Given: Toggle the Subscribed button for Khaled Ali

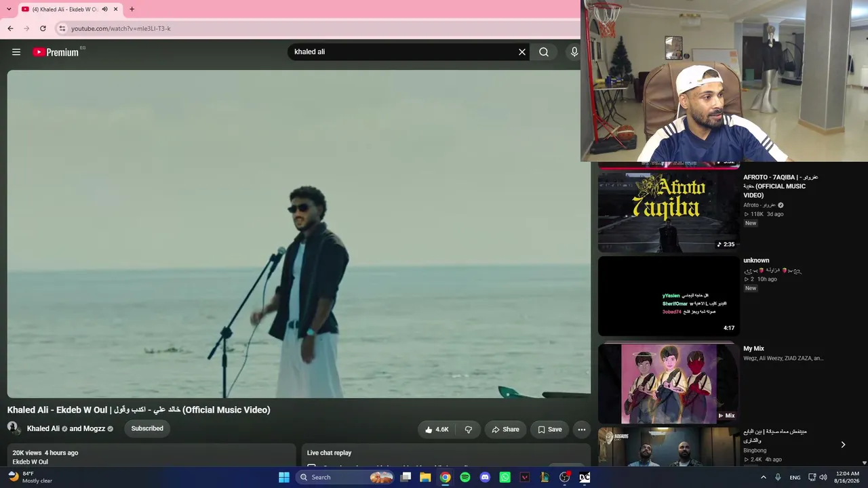Looking at the screenshot, I should click(x=147, y=428).
